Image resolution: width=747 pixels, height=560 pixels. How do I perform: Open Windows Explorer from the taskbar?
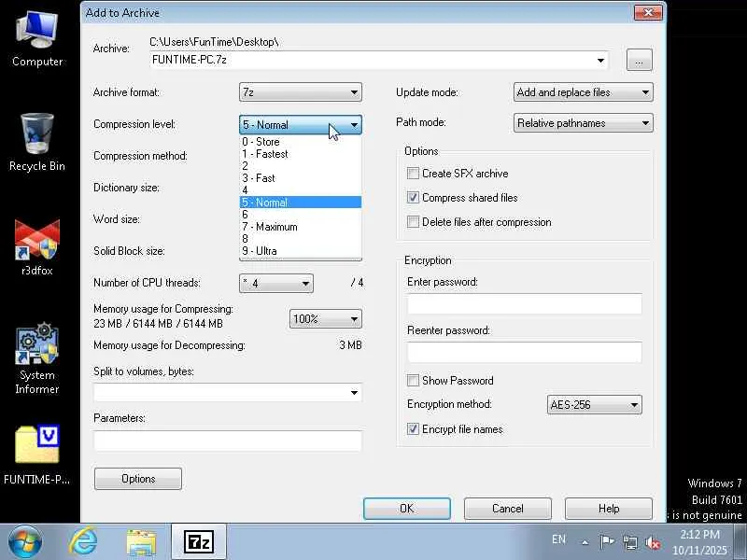(141, 542)
